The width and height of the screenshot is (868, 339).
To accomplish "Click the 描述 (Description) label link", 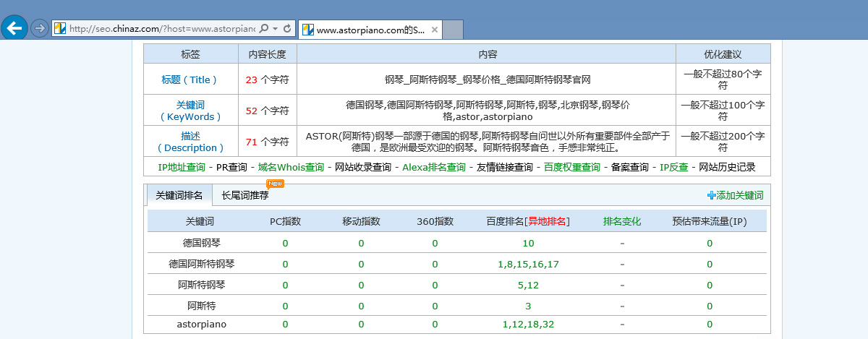I will pos(190,142).
